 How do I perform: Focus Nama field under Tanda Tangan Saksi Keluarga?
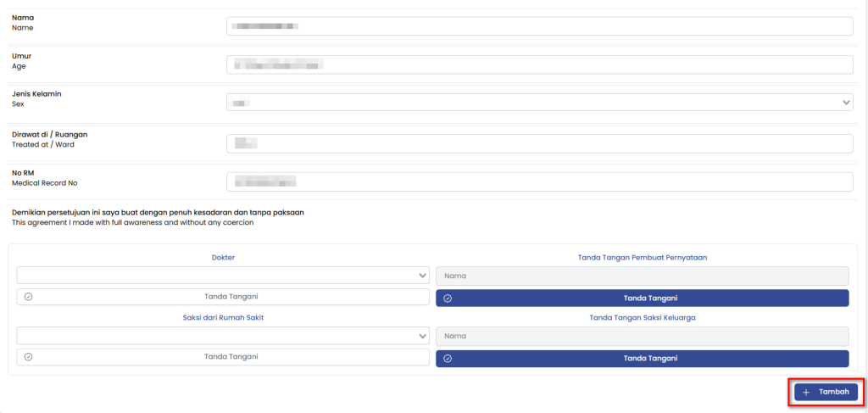tap(642, 336)
